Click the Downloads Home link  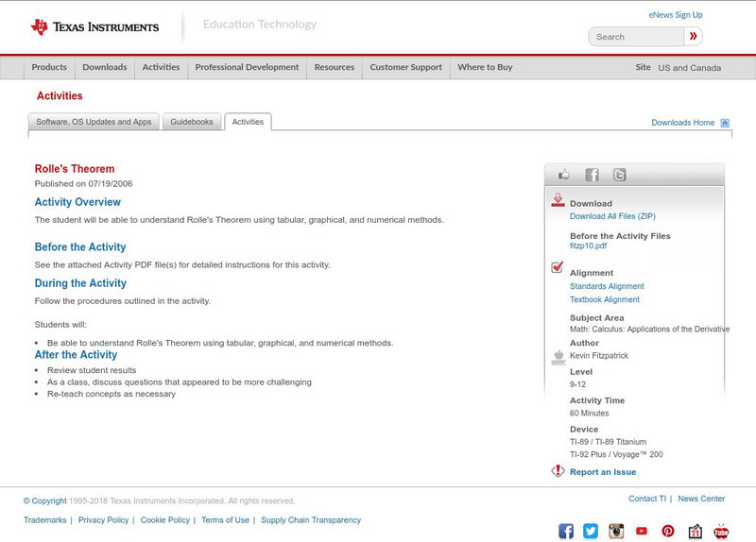point(682,123)
